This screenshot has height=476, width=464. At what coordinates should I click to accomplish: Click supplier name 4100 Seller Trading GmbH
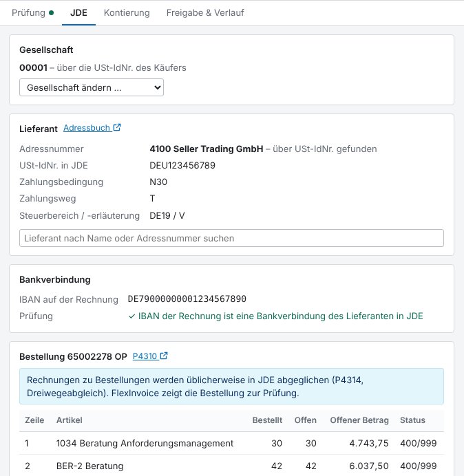tap(207, 149)
